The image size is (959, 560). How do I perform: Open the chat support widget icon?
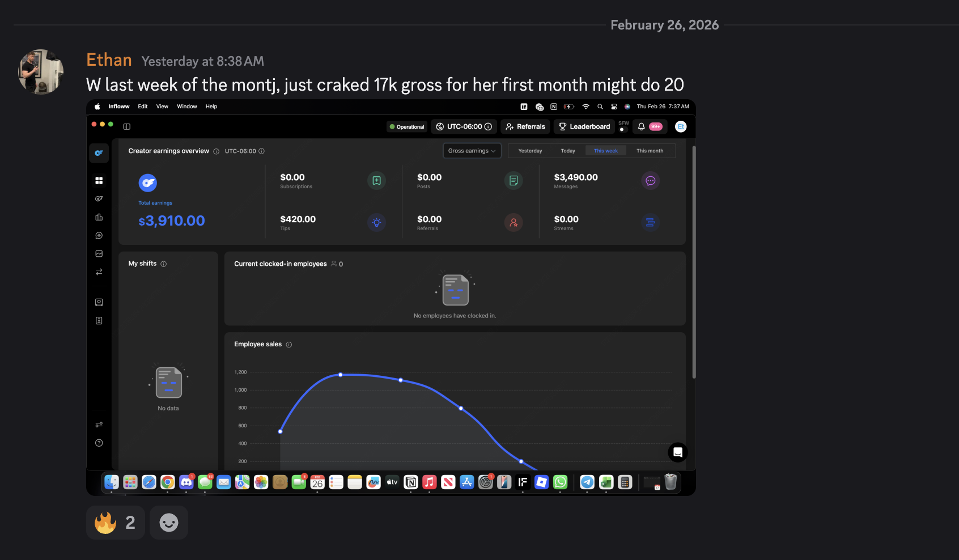[x=677, y=452]
